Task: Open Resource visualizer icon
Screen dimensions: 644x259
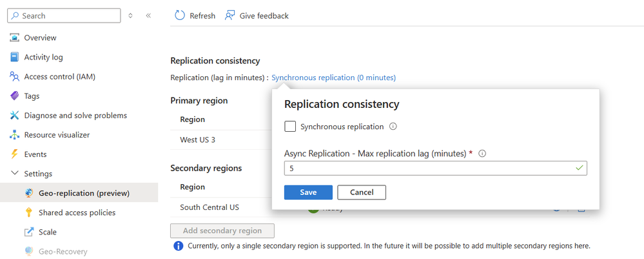Action: click(x=14, y=134)
